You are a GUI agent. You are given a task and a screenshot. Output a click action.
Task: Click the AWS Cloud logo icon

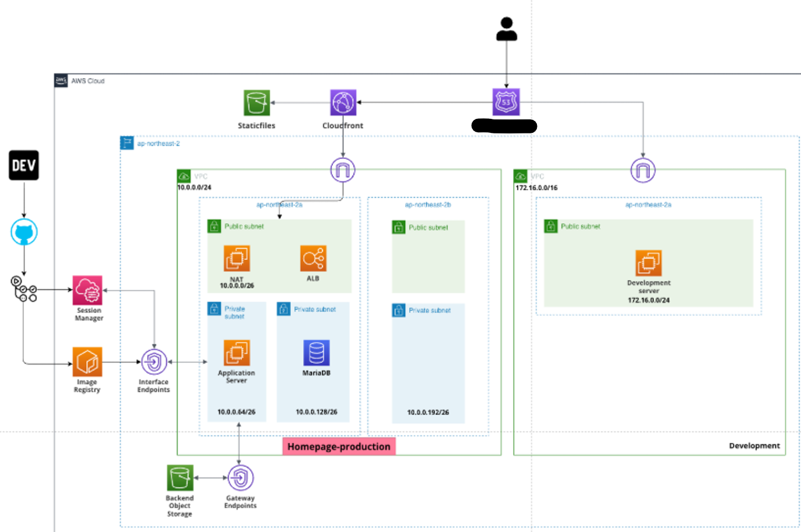tap(61, 80)
